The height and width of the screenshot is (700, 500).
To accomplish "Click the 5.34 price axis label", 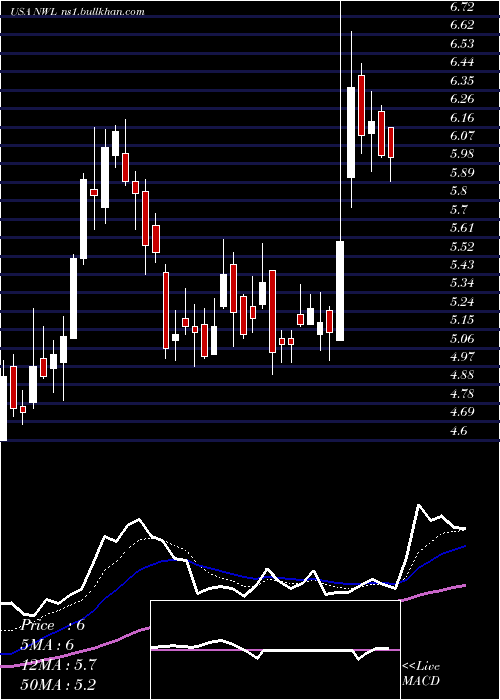I will click(462, 283).
